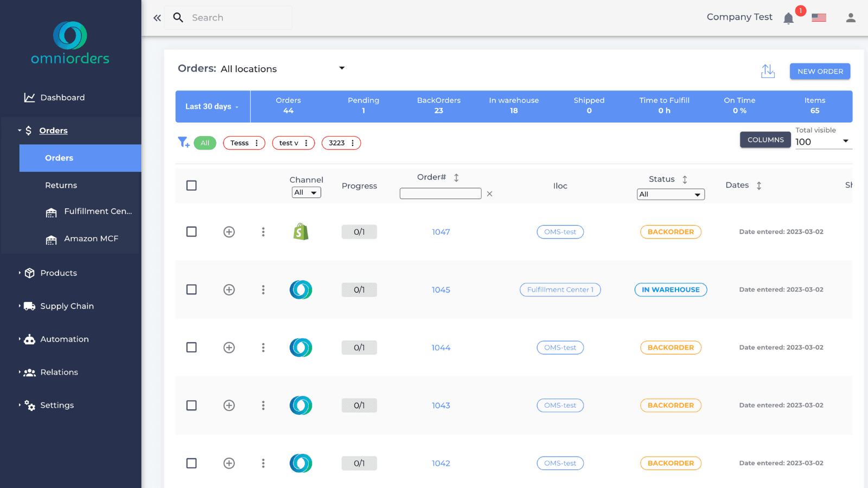Viewport: 868px width, 488px height.
Task: Open order 1044 via its link
Action: pos(441,348)
